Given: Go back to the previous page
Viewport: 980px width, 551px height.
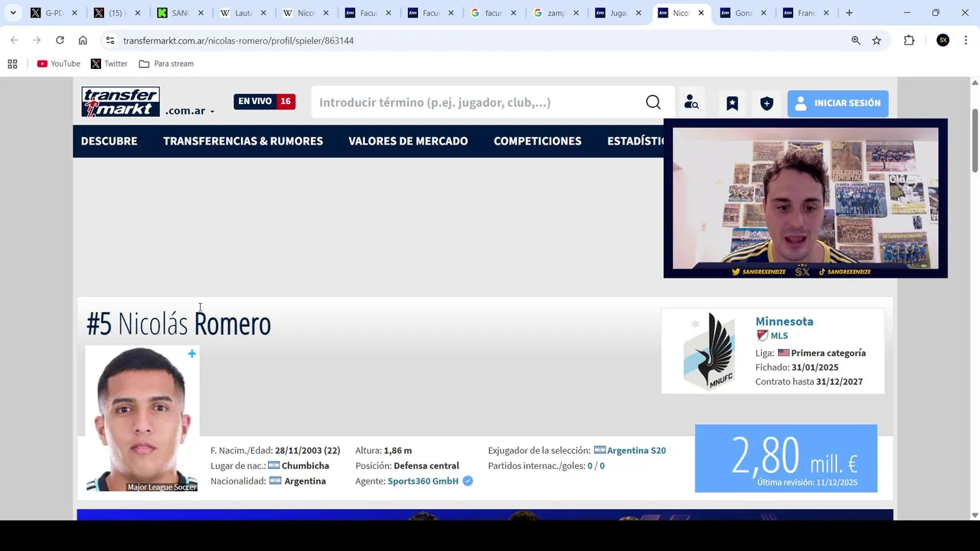Looking at the screenshot, I should tap(14, 41).
